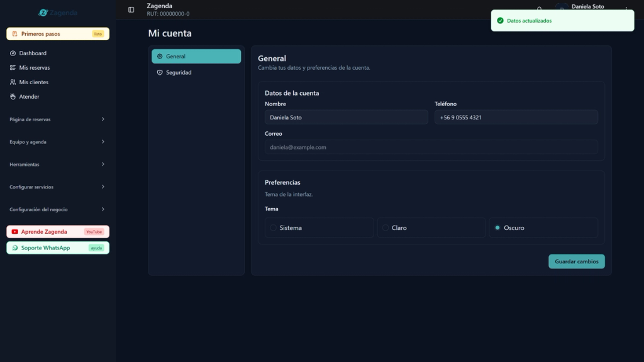Save with Guardar cambios button
This screenshot has height=362, width=644.
click(577, 261)
